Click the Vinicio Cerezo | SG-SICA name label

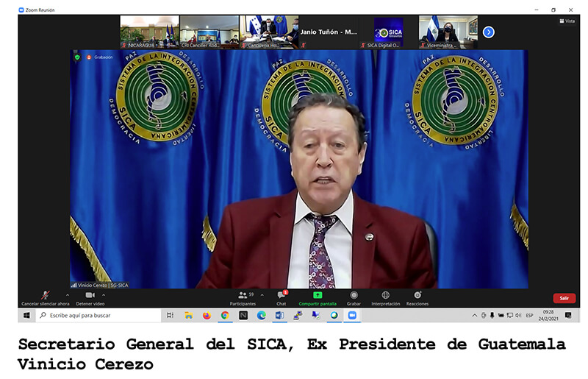point(100,285)
